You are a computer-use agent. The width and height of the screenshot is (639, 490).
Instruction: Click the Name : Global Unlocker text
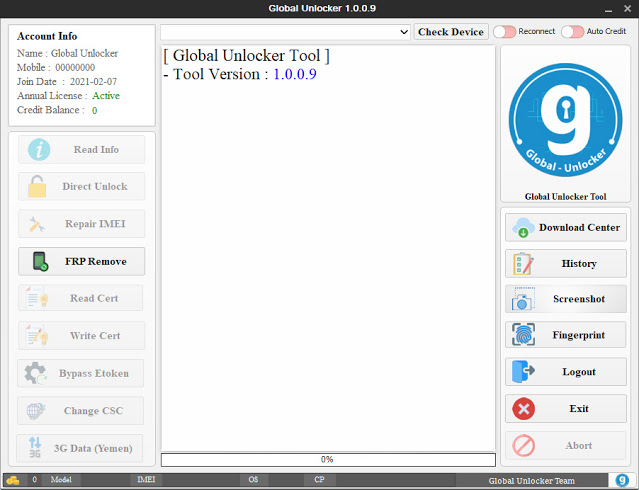(67, 53)
